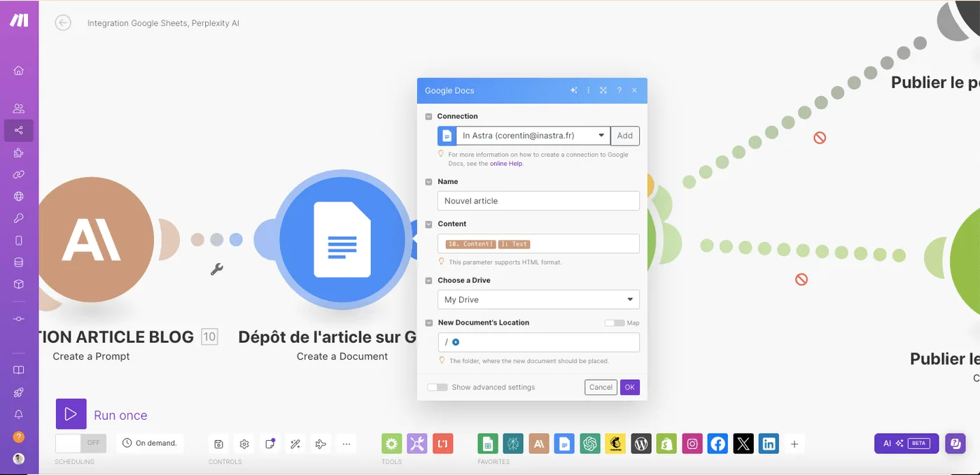This screenshot has width=980, height=475.
Task: Add the WordPress favorite module
Action: (x=641, y=444)
